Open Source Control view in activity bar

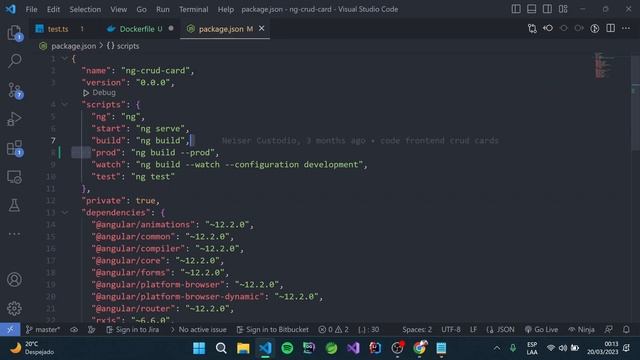click(15, 90)
